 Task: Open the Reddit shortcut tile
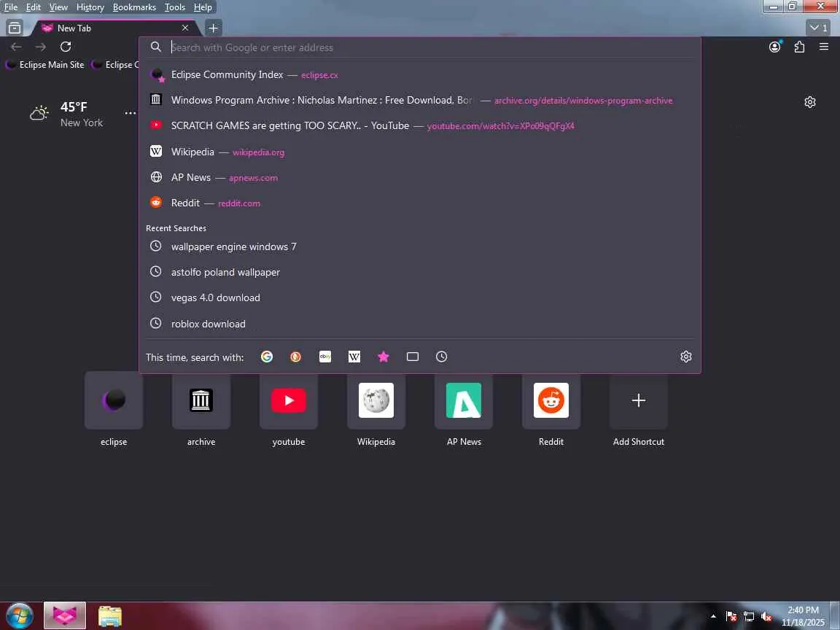click(x=551, y=400)
